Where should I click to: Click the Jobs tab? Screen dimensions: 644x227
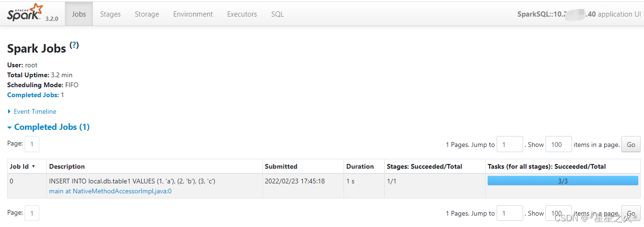[79, 14]
